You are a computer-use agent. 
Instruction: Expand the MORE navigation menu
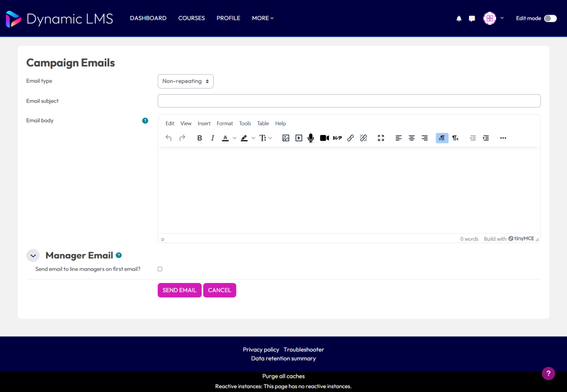pyautogui.click(x=262, y=18)
